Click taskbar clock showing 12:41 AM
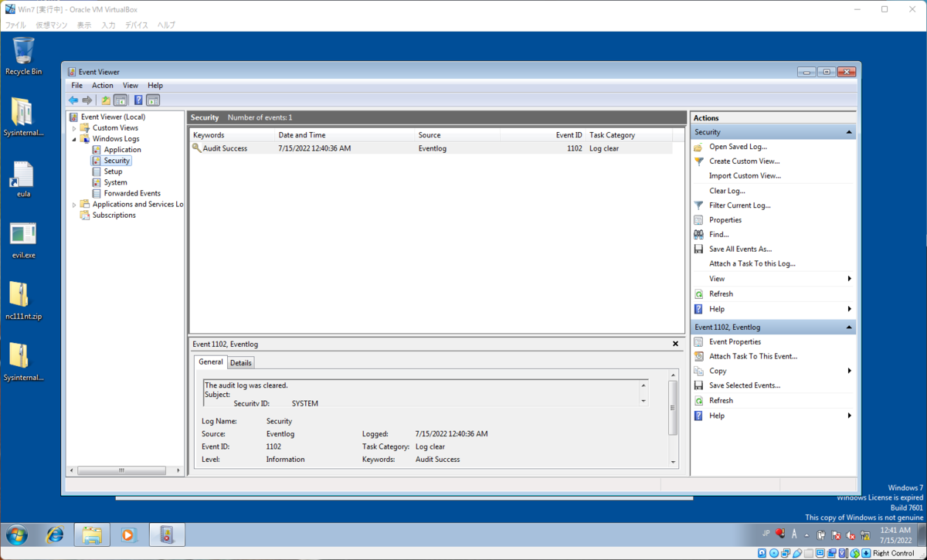The height and width of the screenshot is (560, 927). point(895,535)
